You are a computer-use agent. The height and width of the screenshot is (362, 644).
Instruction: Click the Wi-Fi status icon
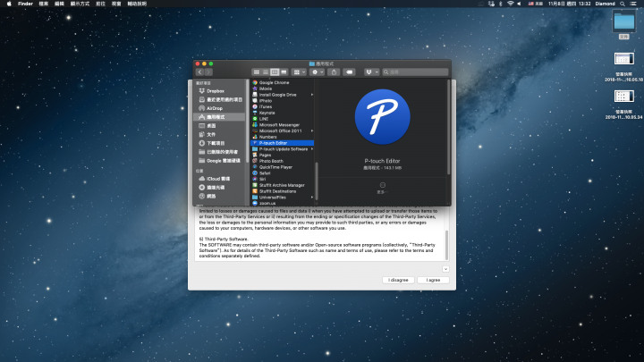[510, 4]
